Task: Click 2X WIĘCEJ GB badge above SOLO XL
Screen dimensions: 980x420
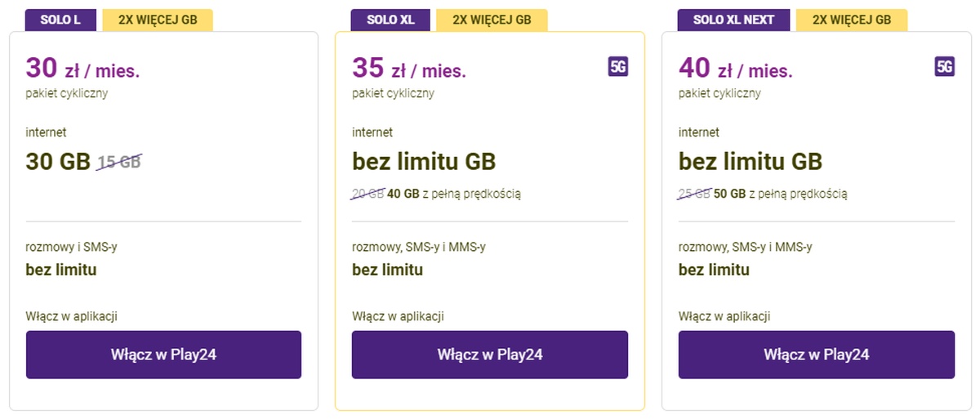Action: click(492, 20)
